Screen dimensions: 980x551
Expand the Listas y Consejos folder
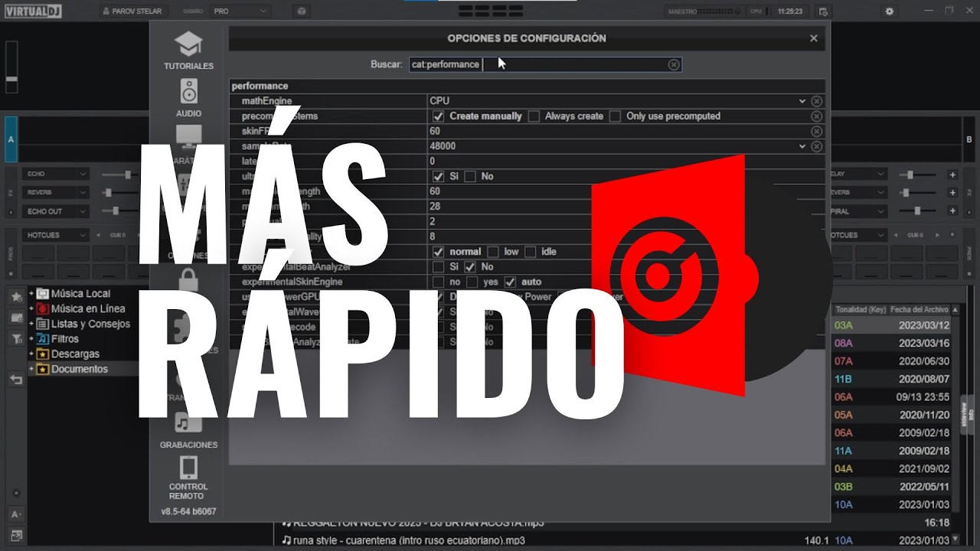[31, 324]
